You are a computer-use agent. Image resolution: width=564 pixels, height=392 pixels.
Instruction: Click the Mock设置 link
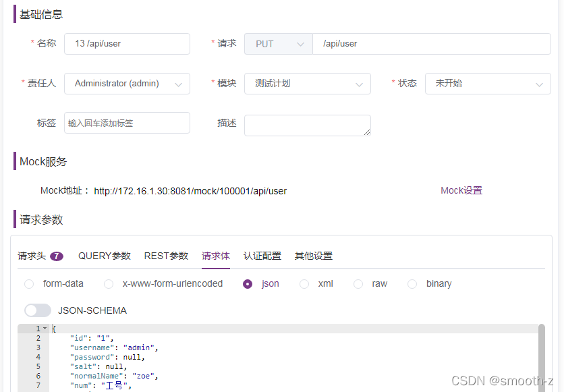461,190
